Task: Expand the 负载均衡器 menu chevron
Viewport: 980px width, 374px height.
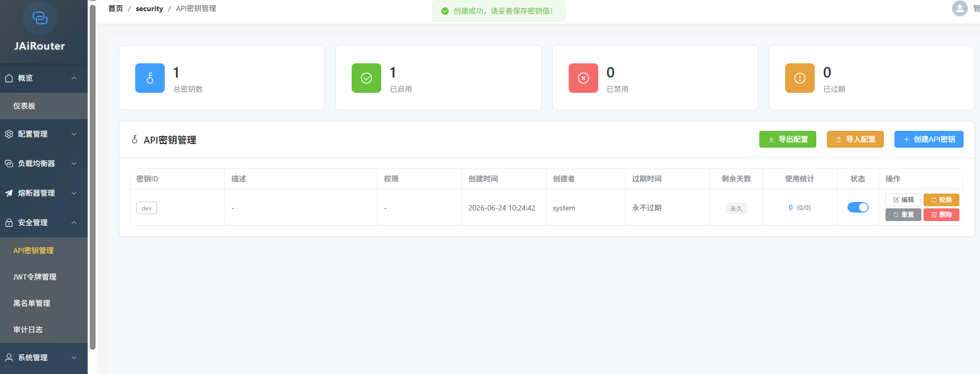Action: [x=74, y=164]
